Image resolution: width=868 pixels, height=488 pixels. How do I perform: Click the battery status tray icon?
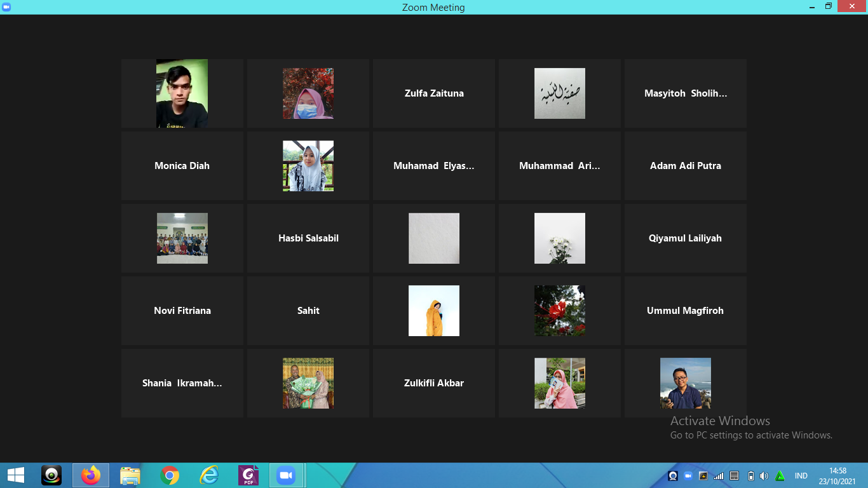(750, 476)
